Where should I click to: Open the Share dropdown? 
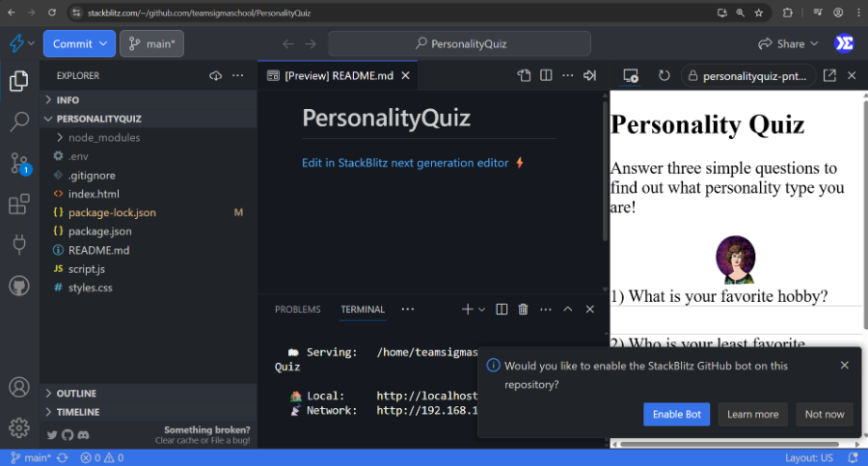click(x=788, y=43)
